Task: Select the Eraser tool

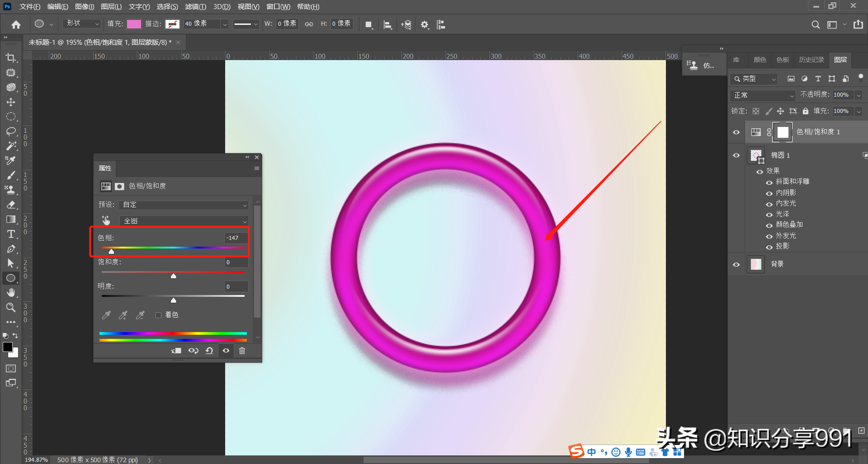Action: point(11,205)
